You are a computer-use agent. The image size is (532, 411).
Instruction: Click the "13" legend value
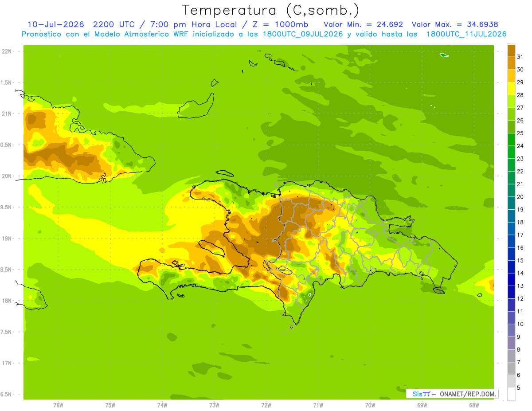pos(520,286)
